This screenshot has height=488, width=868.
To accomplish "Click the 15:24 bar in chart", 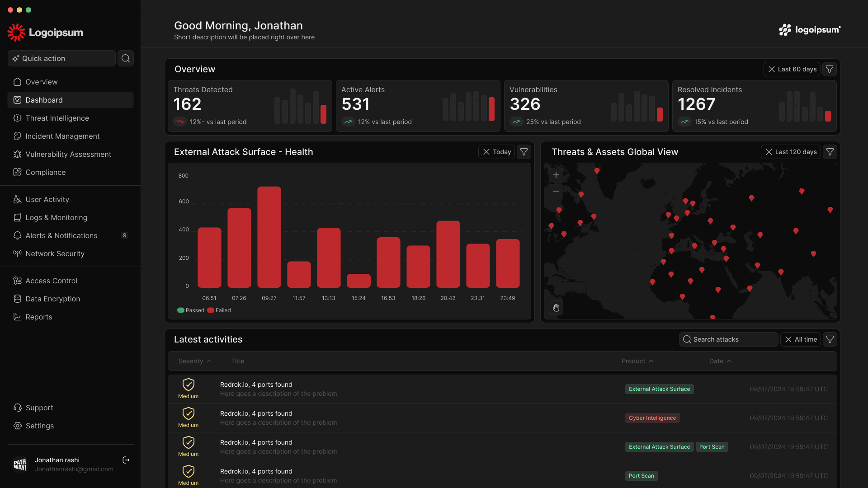I will pyautogui.click(x=359, y=281).
